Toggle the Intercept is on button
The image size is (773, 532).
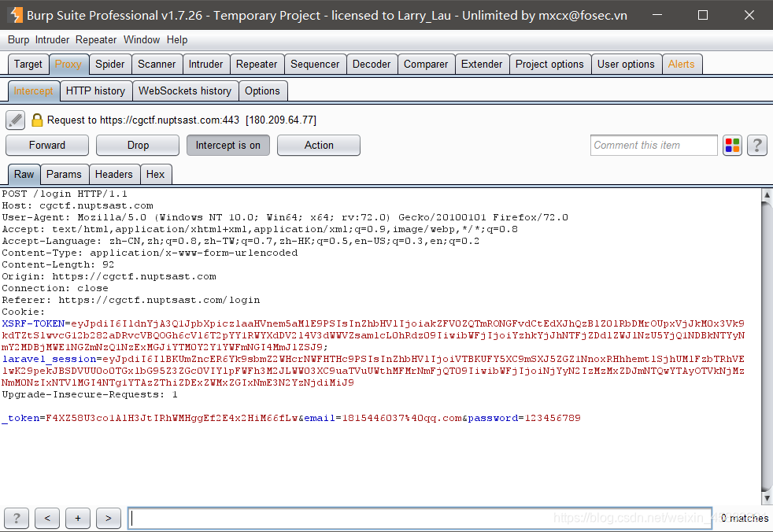coord(227,146)
